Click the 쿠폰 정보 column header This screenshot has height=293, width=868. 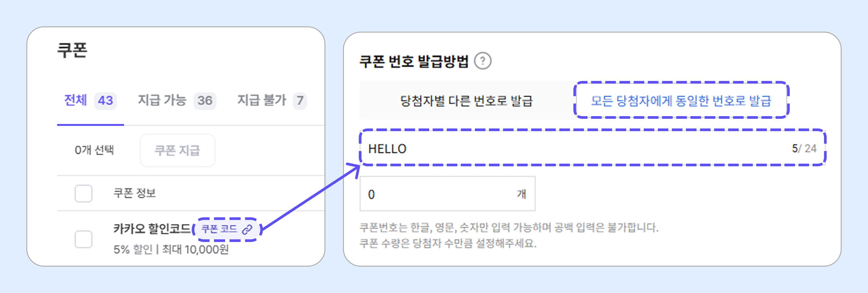tap(135, 193)
